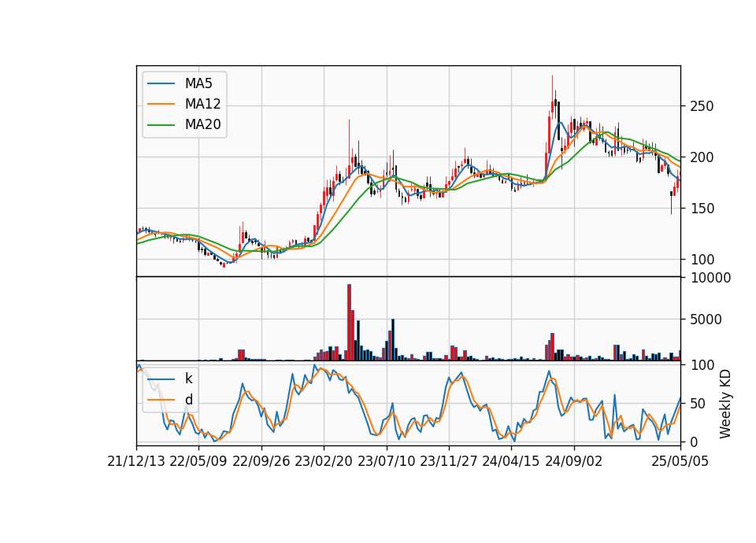Click the 23/02/20 date tick label
The width and height of the screenshot is (756, 543).
324,462
